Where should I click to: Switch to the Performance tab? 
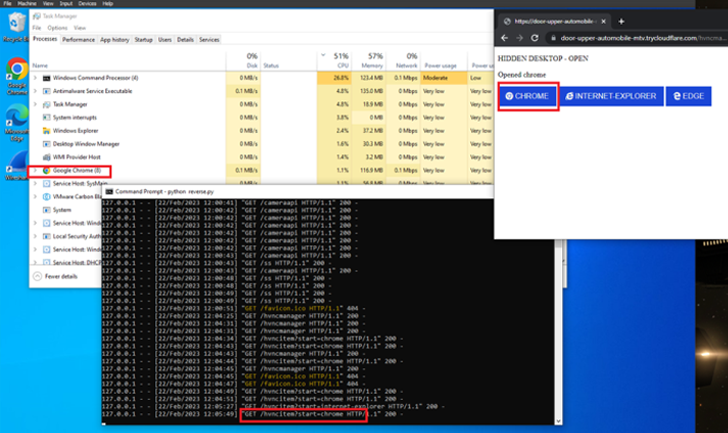click(x=79, y=40)
